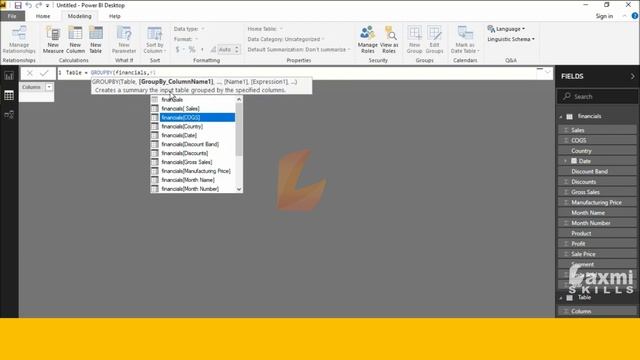Open Linguistic Schema dropdown

coord(511,39)
